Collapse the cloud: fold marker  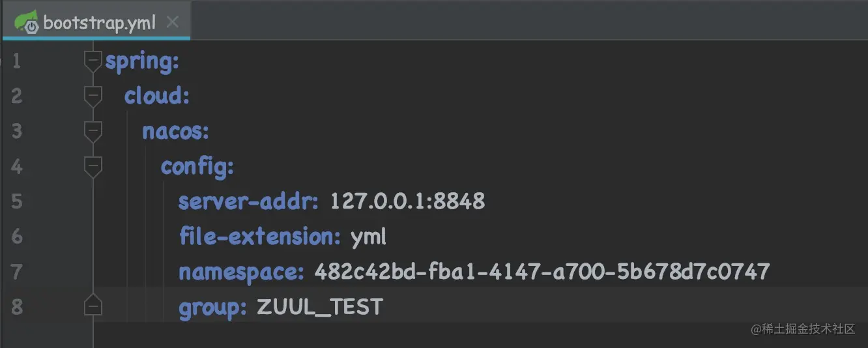94,96
